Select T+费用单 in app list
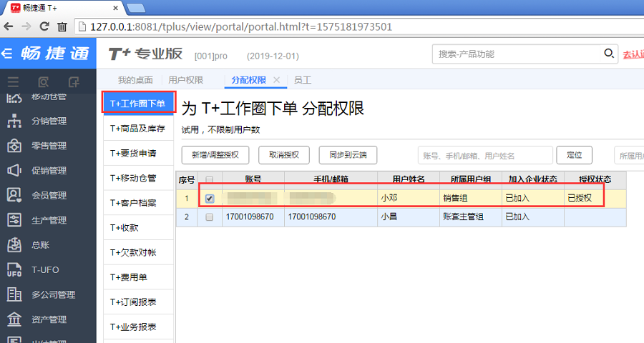 pyautogui.click(x=138, y=277)
